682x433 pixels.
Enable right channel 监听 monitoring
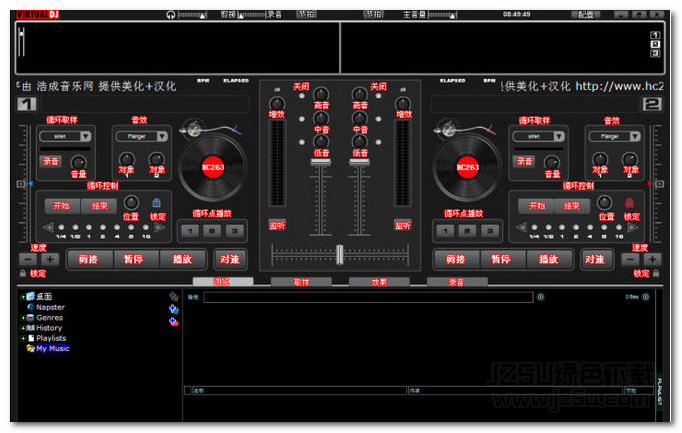tap(403, 225)
